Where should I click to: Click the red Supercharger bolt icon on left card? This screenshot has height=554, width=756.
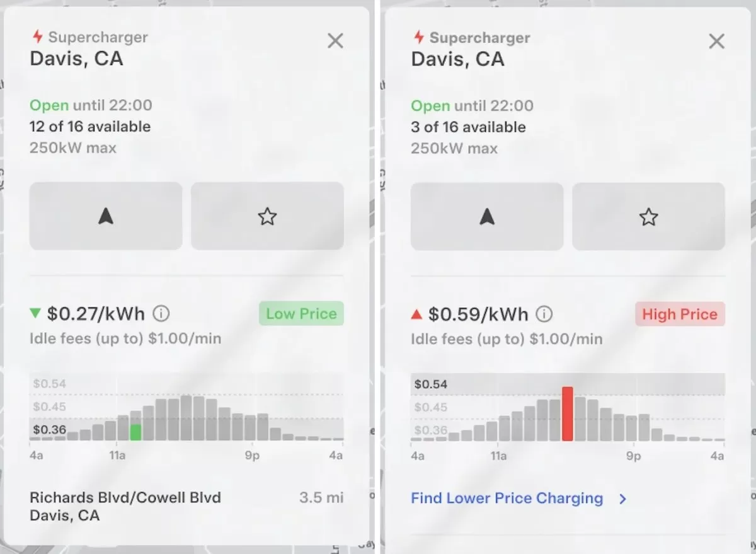(x=38, y=37)
